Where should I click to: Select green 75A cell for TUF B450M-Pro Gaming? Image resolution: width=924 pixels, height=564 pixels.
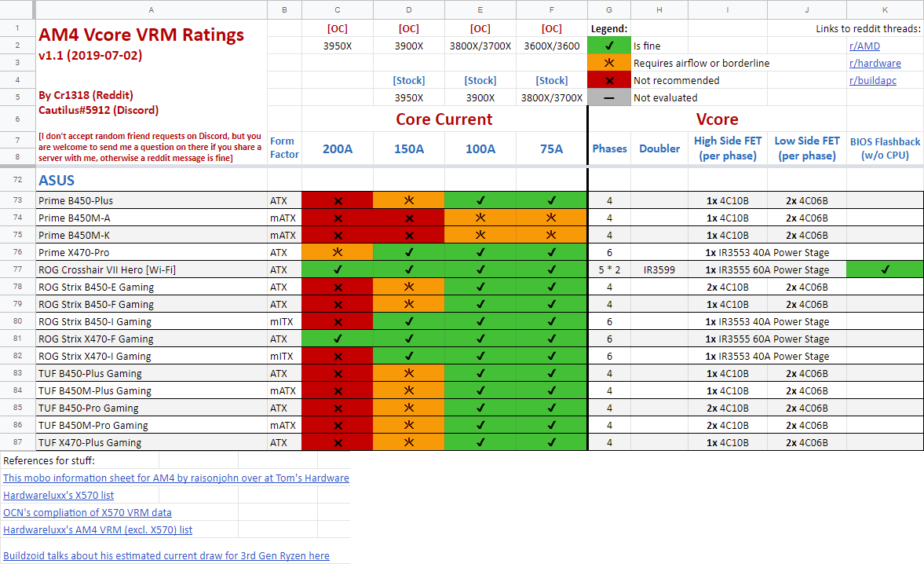tap(552, 425)
